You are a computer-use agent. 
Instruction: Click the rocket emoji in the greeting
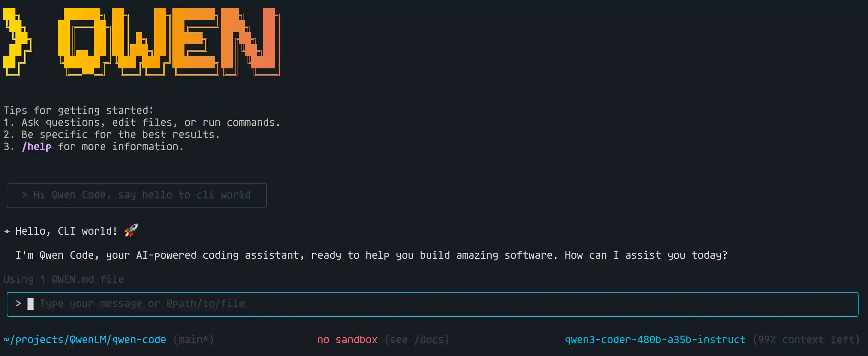[130, 231]
